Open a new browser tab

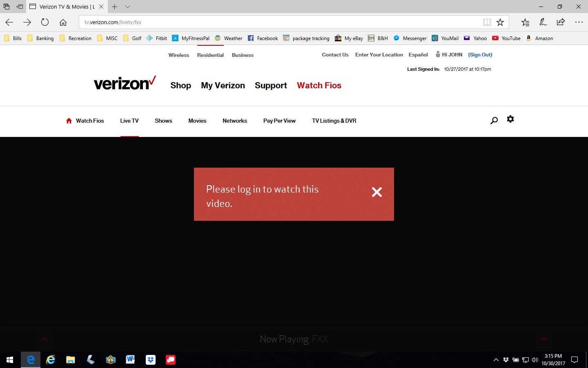(115, 7)
